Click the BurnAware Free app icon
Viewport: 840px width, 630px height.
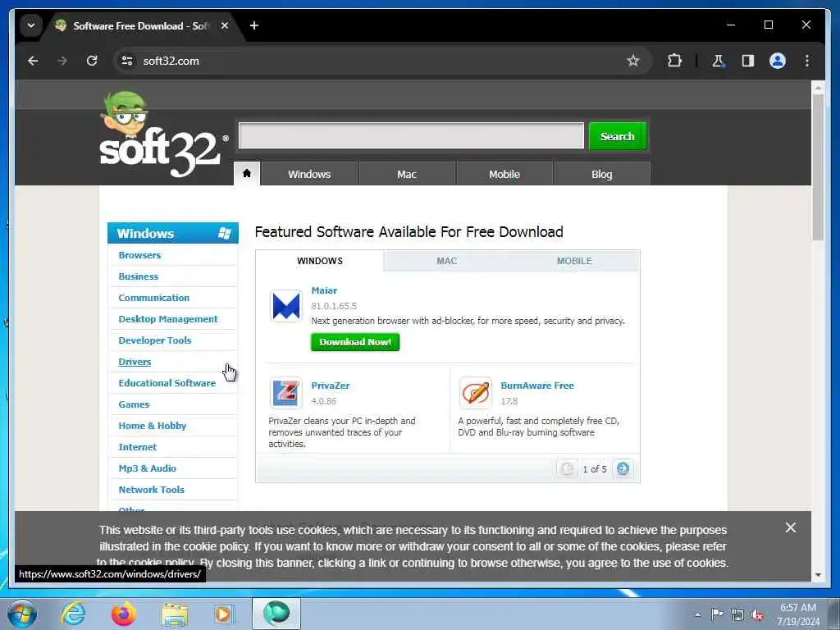coord(475,393)
